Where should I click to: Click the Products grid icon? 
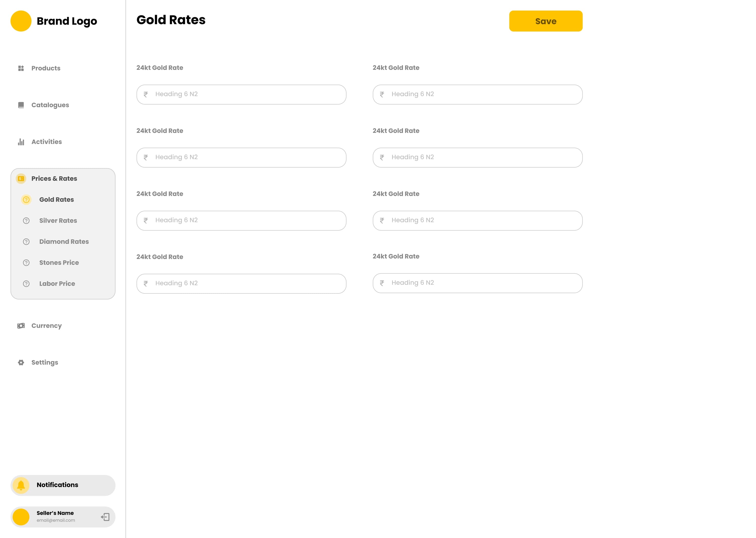[x=21, y=68]
